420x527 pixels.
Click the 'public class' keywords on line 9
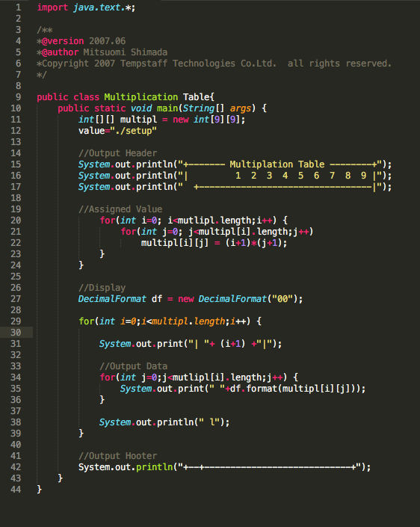[x=68, y=97]
